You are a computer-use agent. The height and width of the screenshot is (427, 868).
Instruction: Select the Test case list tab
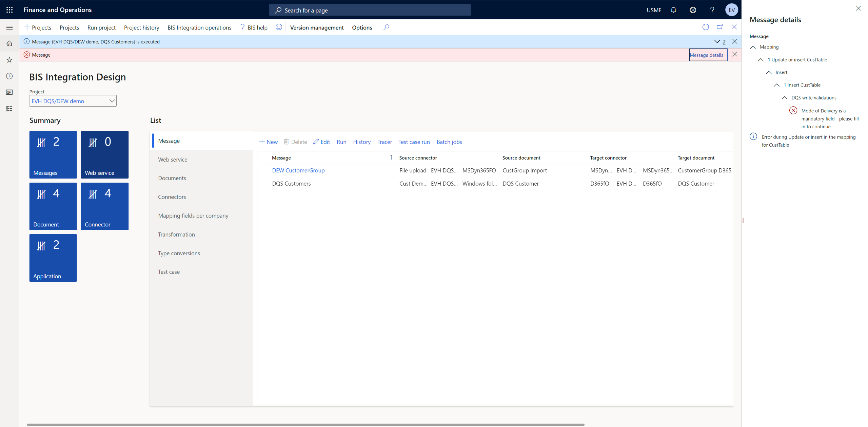click(202, 272)
